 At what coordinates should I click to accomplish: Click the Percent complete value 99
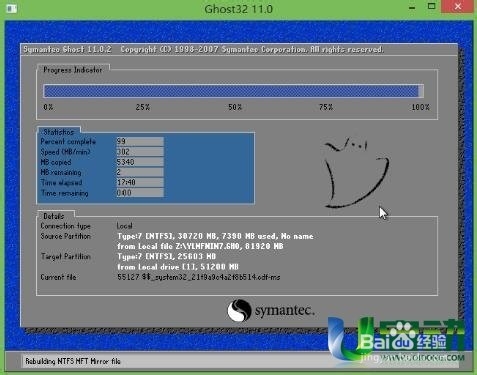coord(140,141)
